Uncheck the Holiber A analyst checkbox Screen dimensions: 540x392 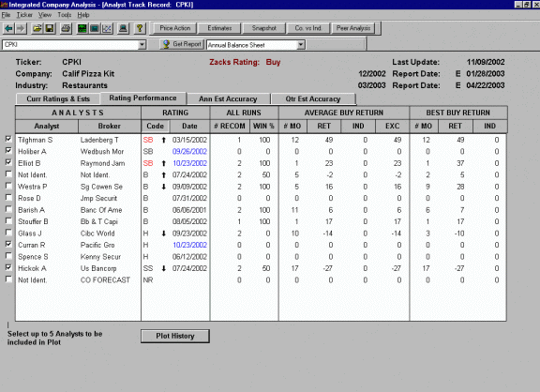(8, 151)
